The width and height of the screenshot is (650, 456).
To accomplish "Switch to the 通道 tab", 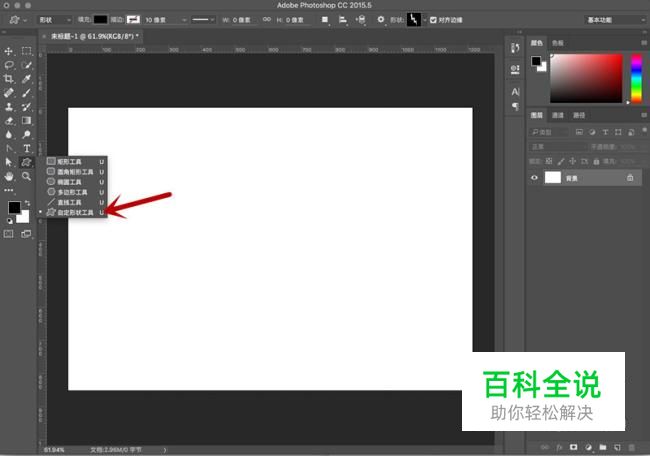I will [x=558, y=115].
